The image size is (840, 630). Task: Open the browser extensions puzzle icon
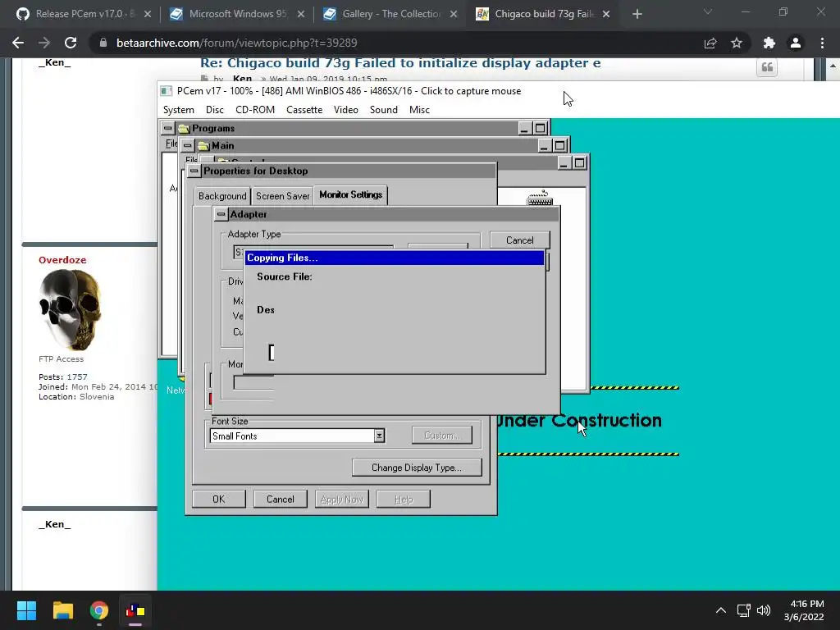click(769, 43)
